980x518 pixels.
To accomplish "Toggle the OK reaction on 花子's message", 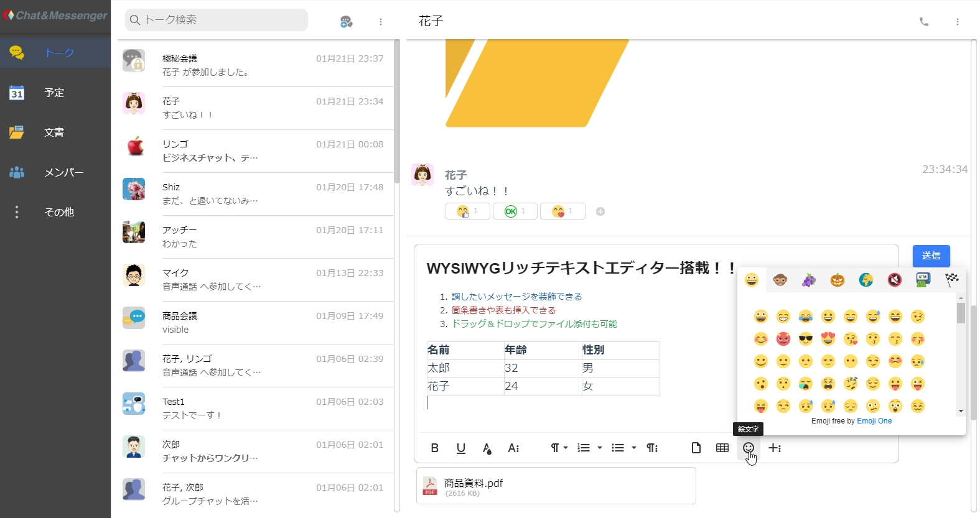I will [515, 211].
